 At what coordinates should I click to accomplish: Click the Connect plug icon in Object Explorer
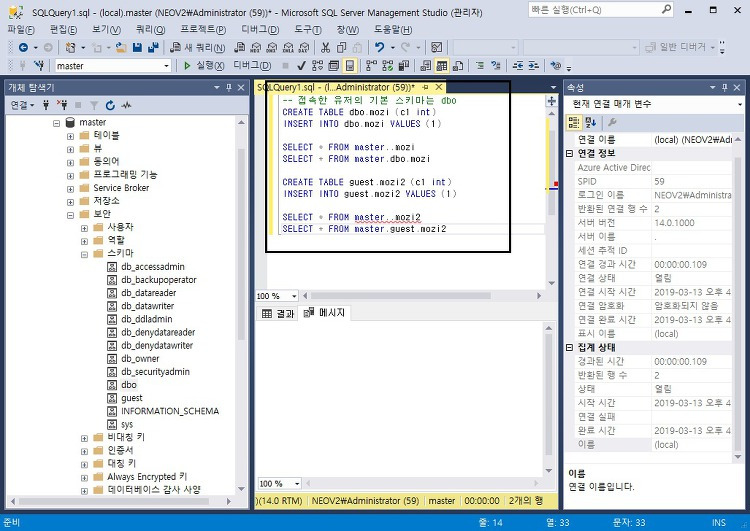46,105
